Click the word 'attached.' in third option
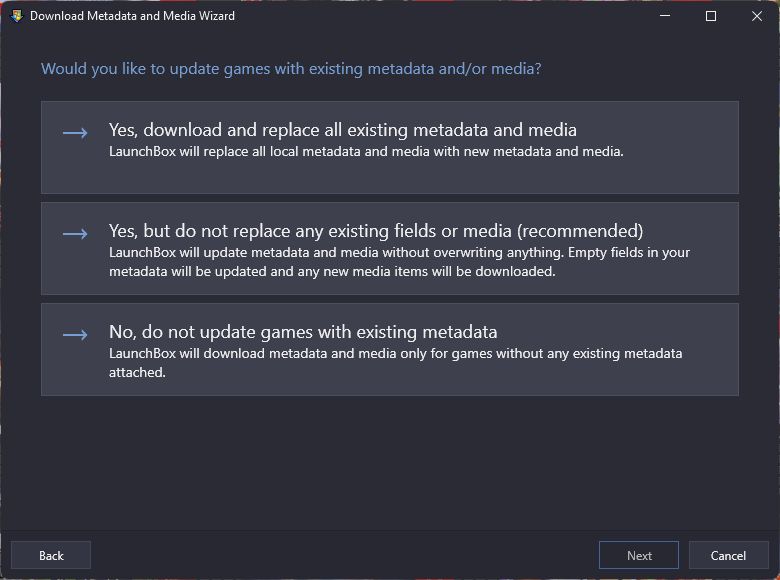780x580 pixels. tap(137, 373)
